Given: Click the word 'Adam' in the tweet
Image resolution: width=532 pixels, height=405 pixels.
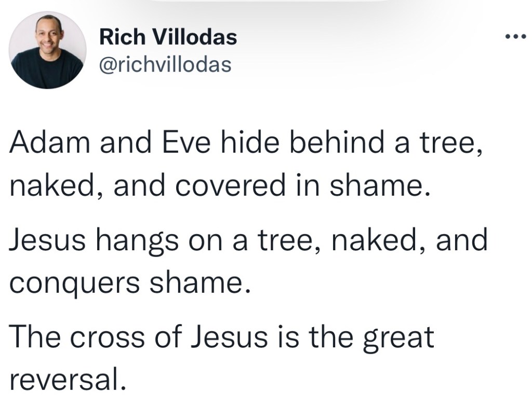Looking at the screenshot, I should pos(49,144).
